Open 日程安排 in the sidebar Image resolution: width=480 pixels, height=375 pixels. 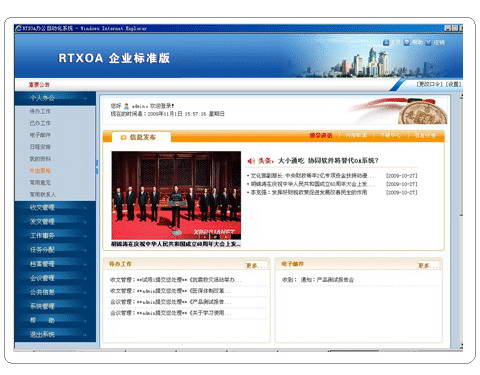coord(40,147)
